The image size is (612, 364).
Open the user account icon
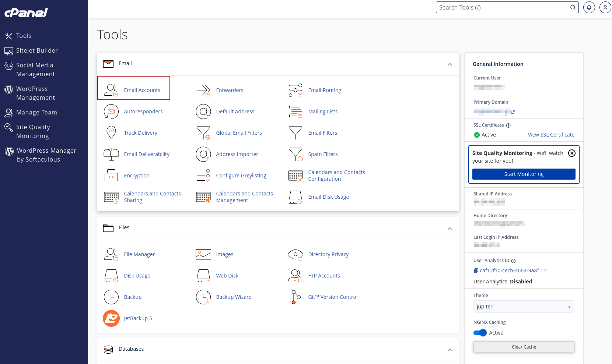click(605, 7)
